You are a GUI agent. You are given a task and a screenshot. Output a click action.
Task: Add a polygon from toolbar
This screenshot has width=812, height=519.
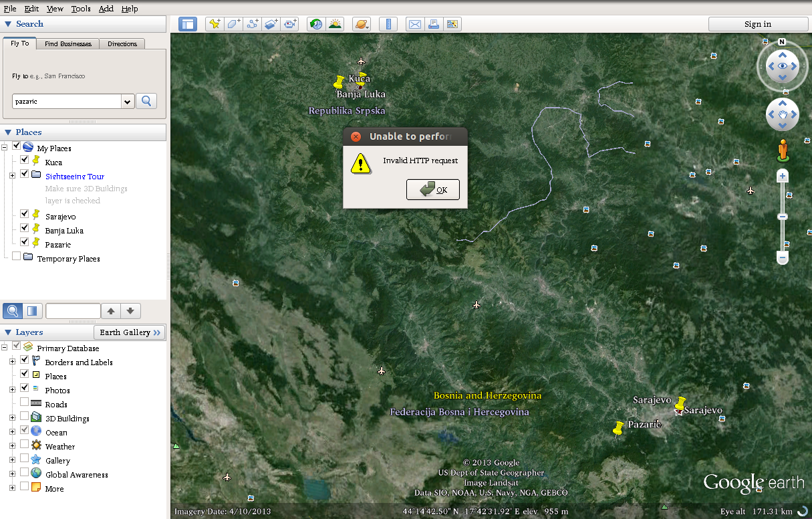click(x=233, y=24)
